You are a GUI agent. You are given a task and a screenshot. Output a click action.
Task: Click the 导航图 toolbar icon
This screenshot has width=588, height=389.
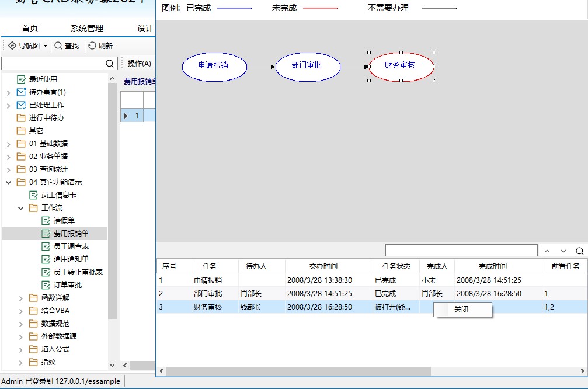(12, 46)
